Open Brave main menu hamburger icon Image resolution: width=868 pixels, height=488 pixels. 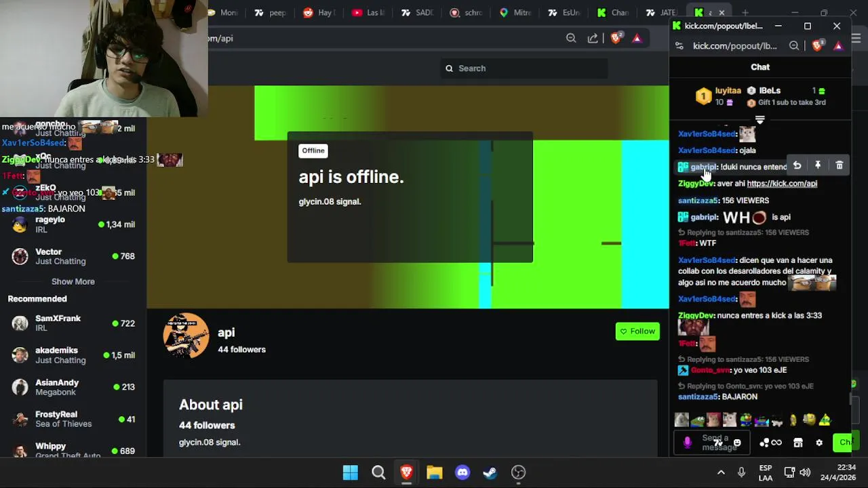click(856, 38)
